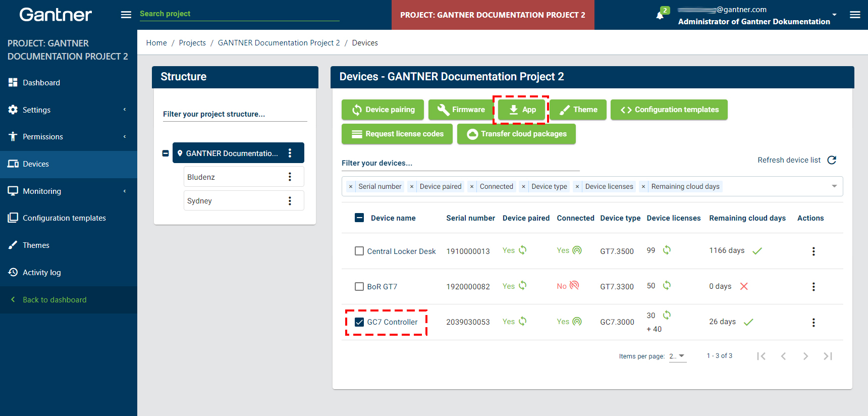Image resolution: width=868 pixels, height=416 pixels.
Task: Expand the Permissions submenu
Action: [125, 137]
